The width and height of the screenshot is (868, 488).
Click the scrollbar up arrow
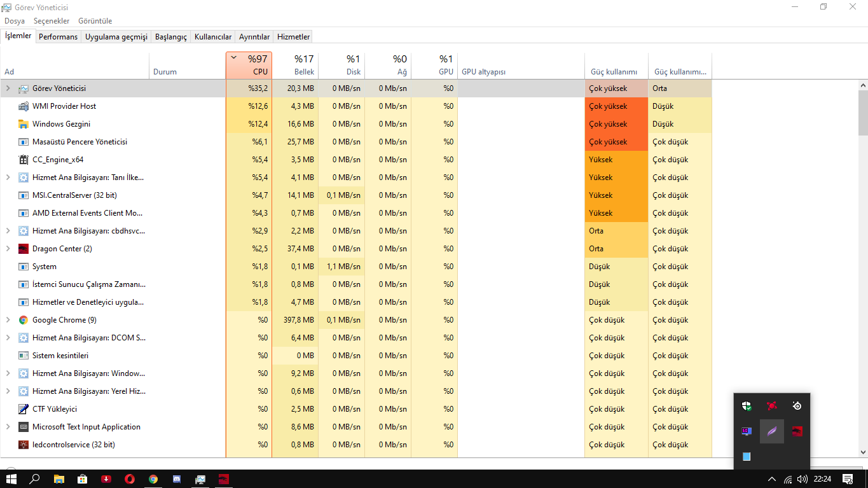863,85
